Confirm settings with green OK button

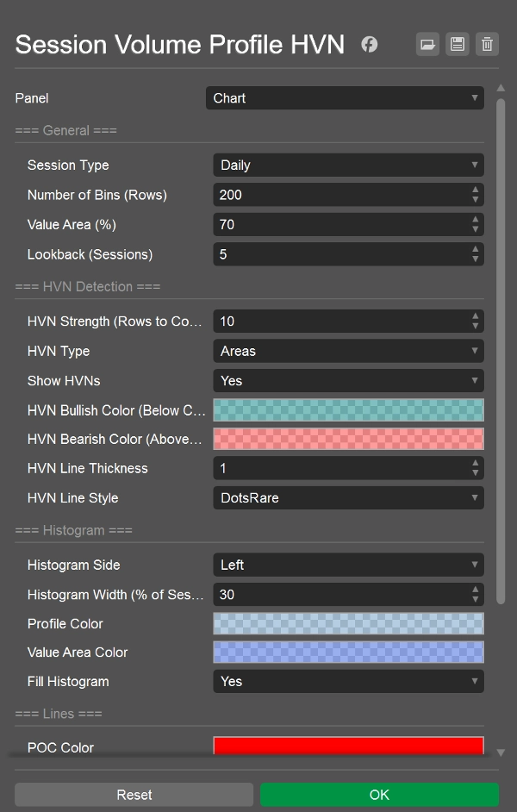tap(379, 795)
